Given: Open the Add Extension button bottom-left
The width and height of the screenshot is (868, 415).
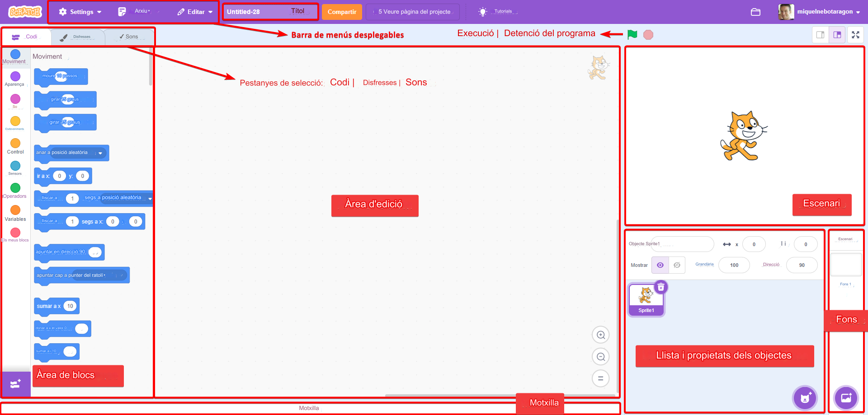Looking at the screenshot, I should coord(15,383).
